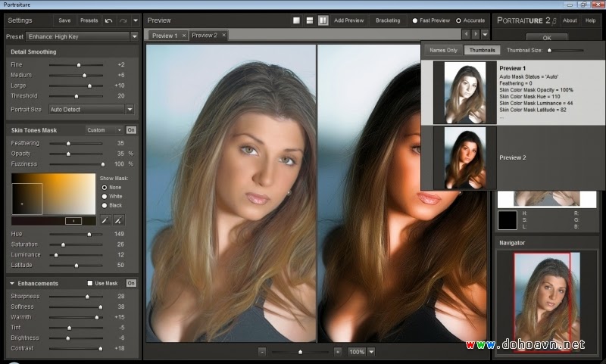Close the Preview 1 tab

tap(183, 36)
